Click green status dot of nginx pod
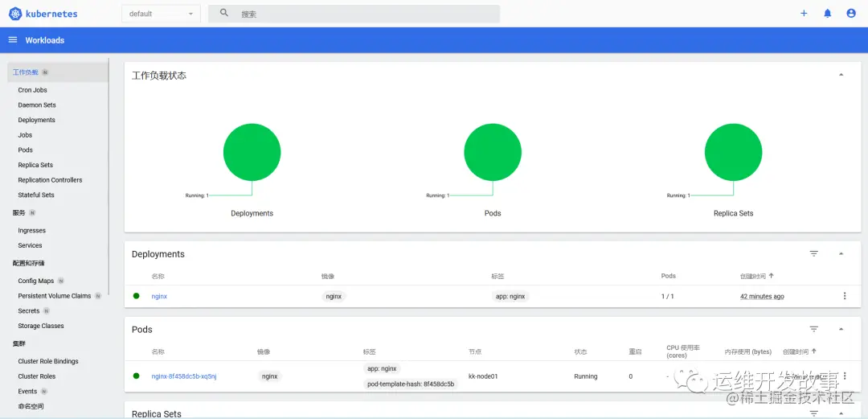Viewport: 868px width, 419px height. pyautogui.click(x=136, y=376)
